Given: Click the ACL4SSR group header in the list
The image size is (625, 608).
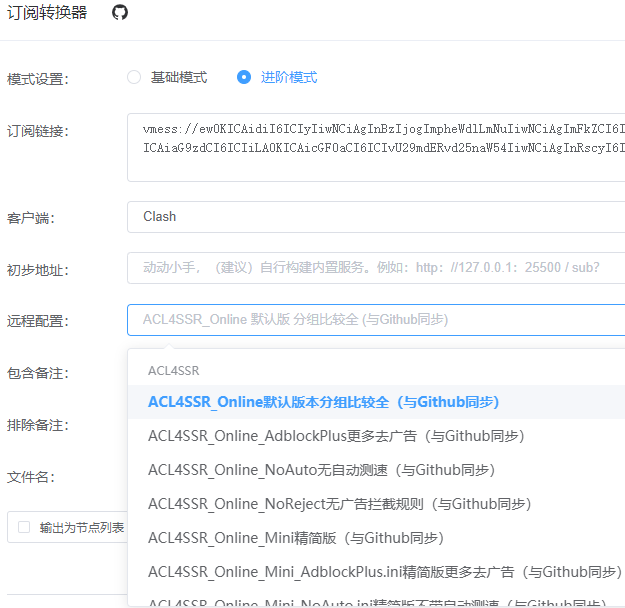Looking at the screenshot, I should pos(173,371).
